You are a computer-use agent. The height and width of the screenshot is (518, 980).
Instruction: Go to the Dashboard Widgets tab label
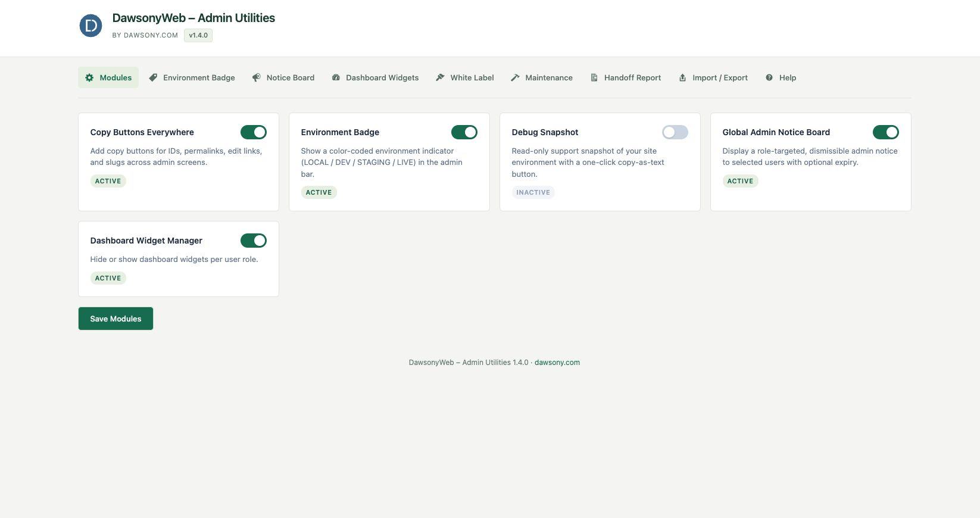point(382,77)
